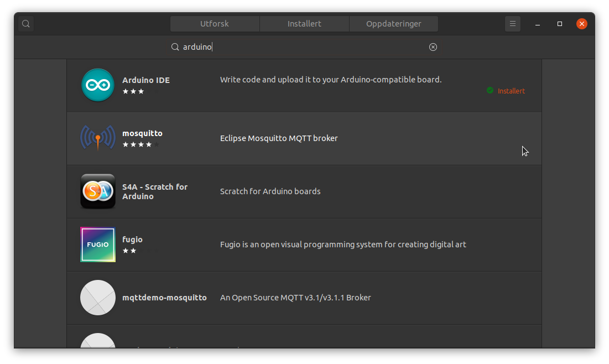Click the S4A Scratch for Arduino icon
Screen dimensions: 609x364
98,191
